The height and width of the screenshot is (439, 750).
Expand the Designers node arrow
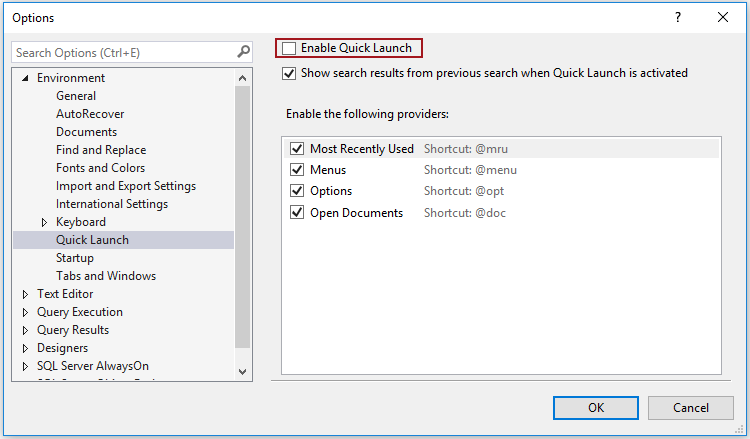point(26,348)
